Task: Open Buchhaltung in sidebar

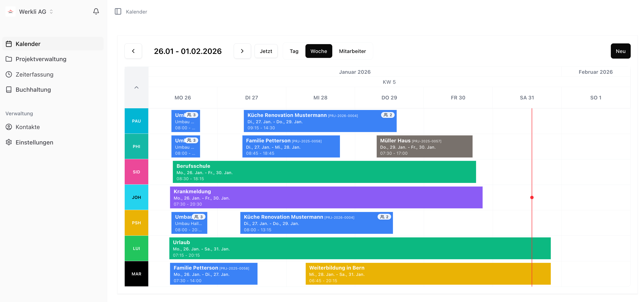Action: pos(53,90)
